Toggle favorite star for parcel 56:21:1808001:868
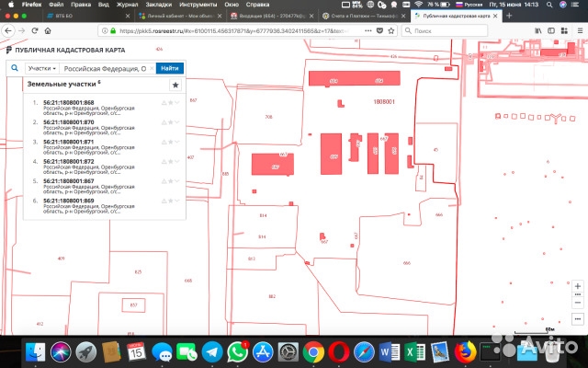This screenshot has height=368, width=588. click(x=170, y=102)
